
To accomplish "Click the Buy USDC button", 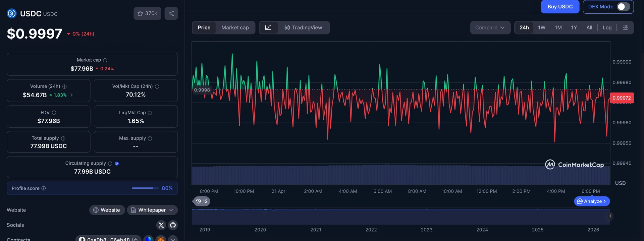I will point(560,7).
